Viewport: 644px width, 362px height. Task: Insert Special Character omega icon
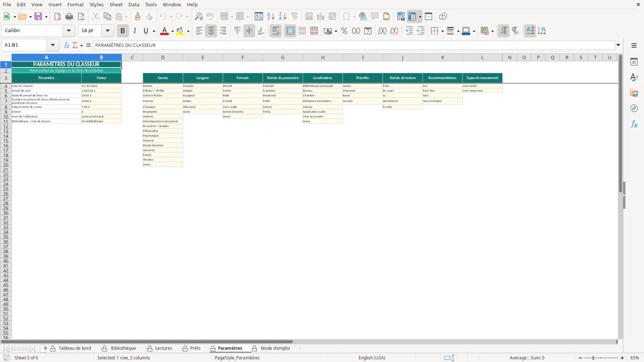pyautogui.click(x=346, y=16)
